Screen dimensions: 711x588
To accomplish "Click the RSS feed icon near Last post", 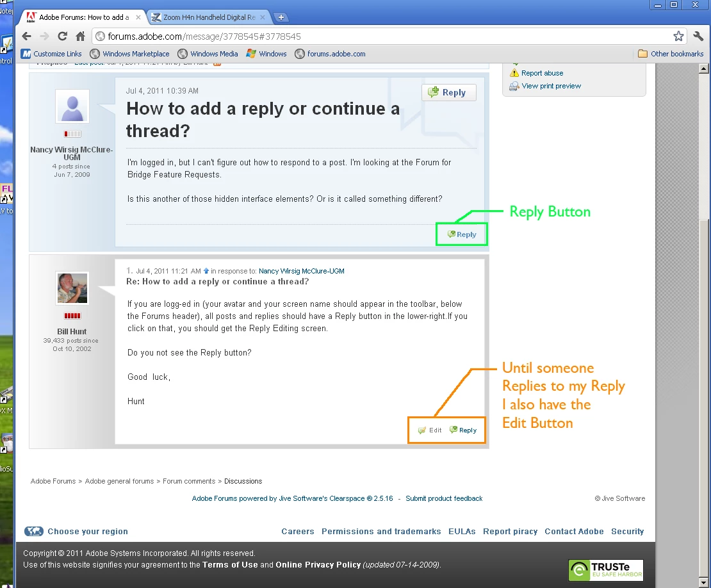I will click(x=217, y=64).
